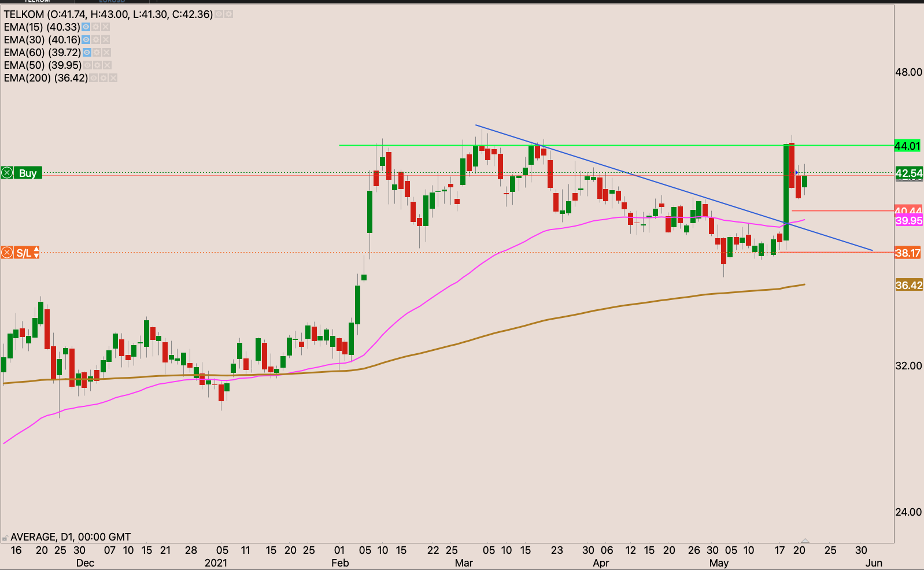924x570 pixels.
Task: Click the small scroll-to-latest arrow above the date axis
Action: [x=804, y=541]
